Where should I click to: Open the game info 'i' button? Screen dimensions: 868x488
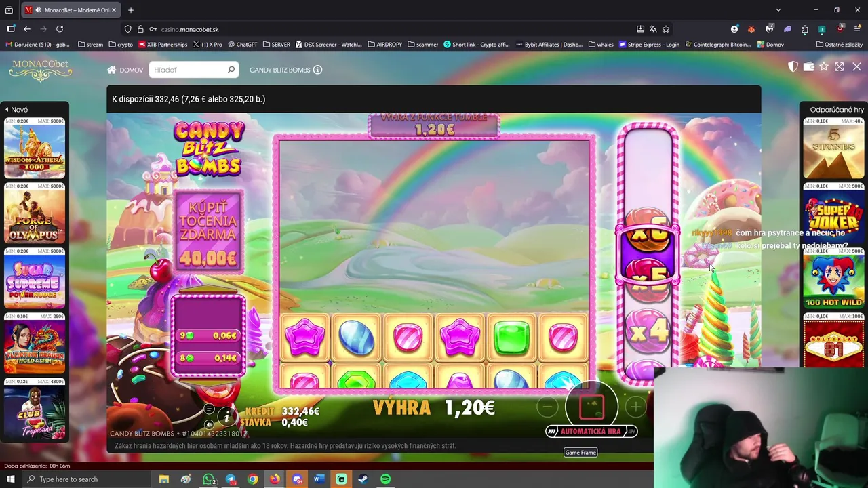click(x=227, y=416)
